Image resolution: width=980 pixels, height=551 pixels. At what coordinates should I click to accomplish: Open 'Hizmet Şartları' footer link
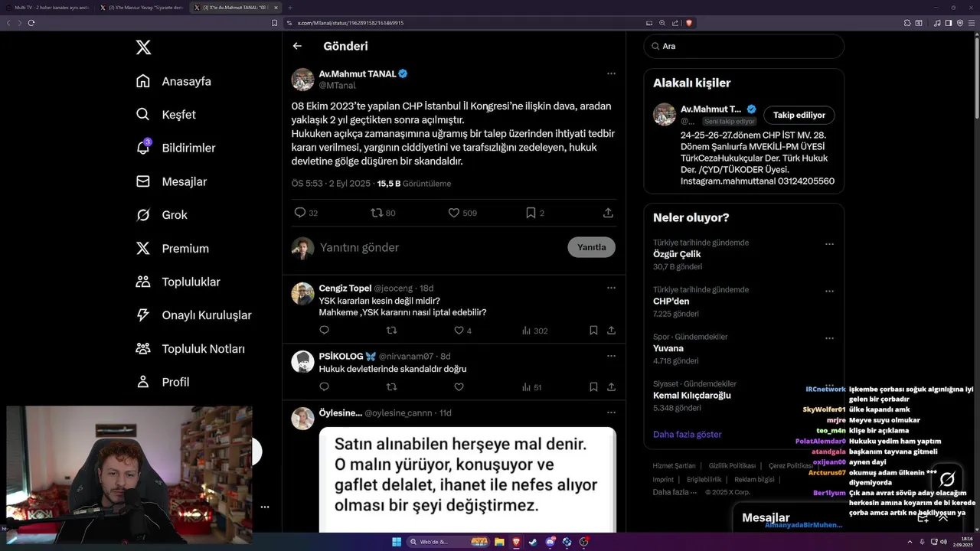pos(674,465)
